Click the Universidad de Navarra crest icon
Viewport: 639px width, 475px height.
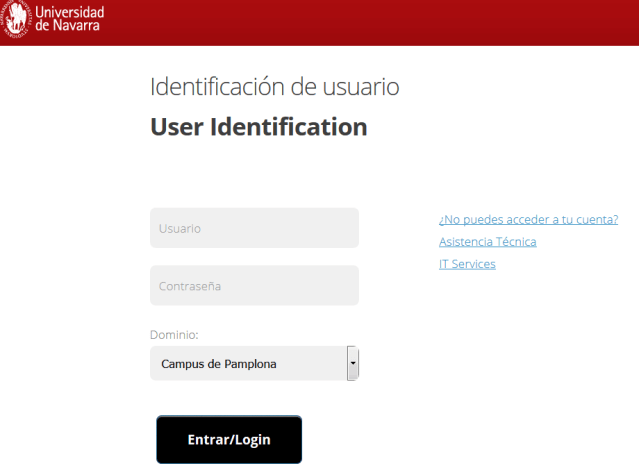coord(16,18)
